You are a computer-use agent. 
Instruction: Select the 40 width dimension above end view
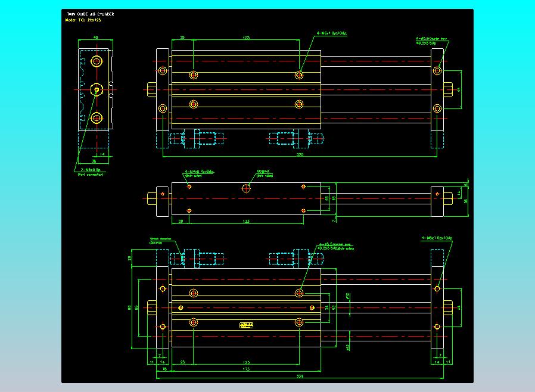click(x=95, y=38)
